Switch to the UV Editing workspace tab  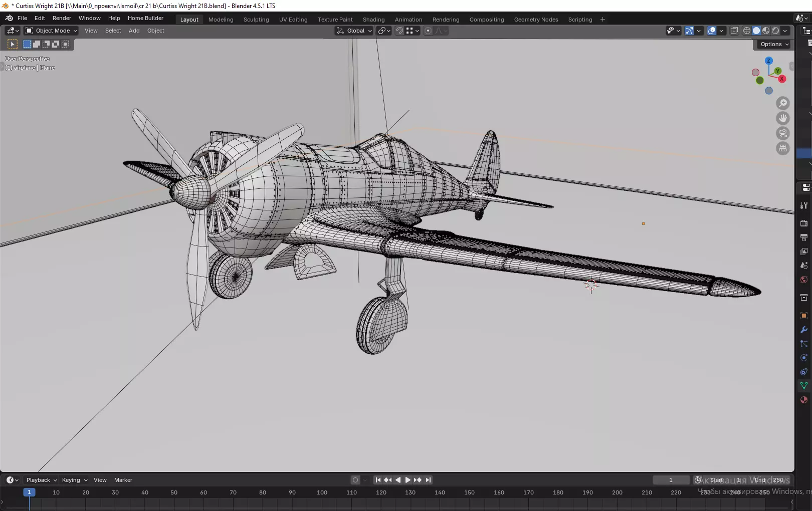[293, 20]
